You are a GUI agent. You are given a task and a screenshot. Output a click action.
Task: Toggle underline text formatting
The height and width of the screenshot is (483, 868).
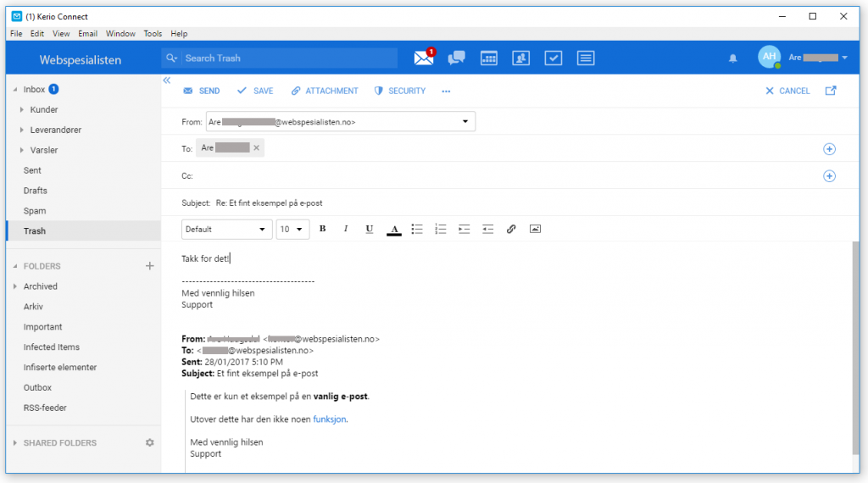point(370,229)
